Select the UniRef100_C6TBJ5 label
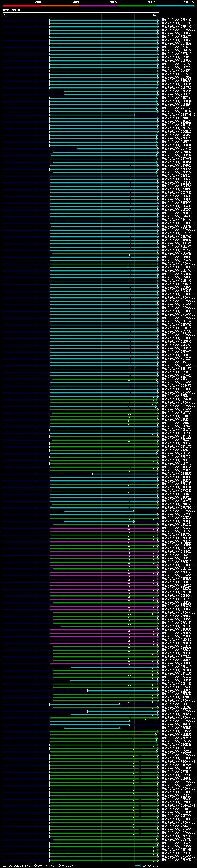This screenshot has width=197, height=868. click(x=176, y=54)
